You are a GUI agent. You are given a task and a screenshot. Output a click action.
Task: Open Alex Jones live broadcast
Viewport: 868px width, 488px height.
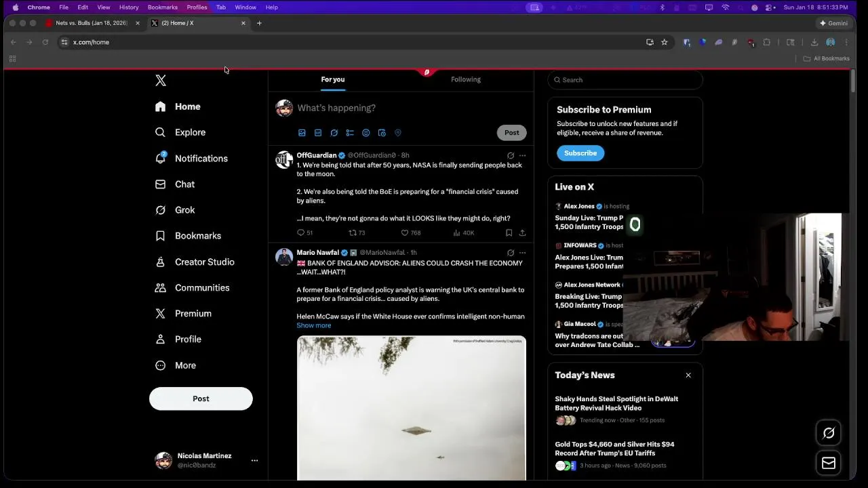(x=589, y=217)
